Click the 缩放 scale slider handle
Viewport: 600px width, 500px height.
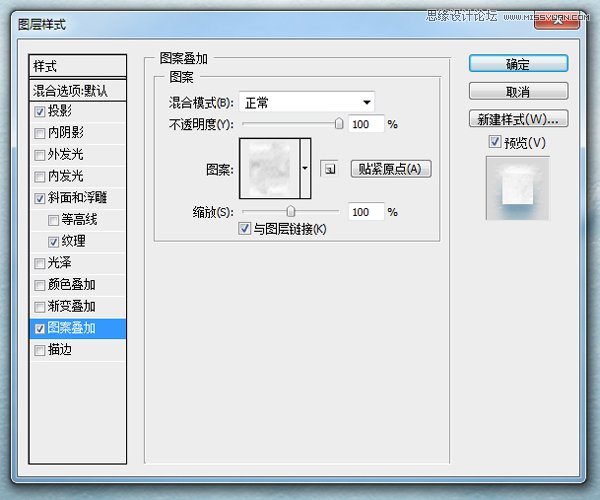290,211
